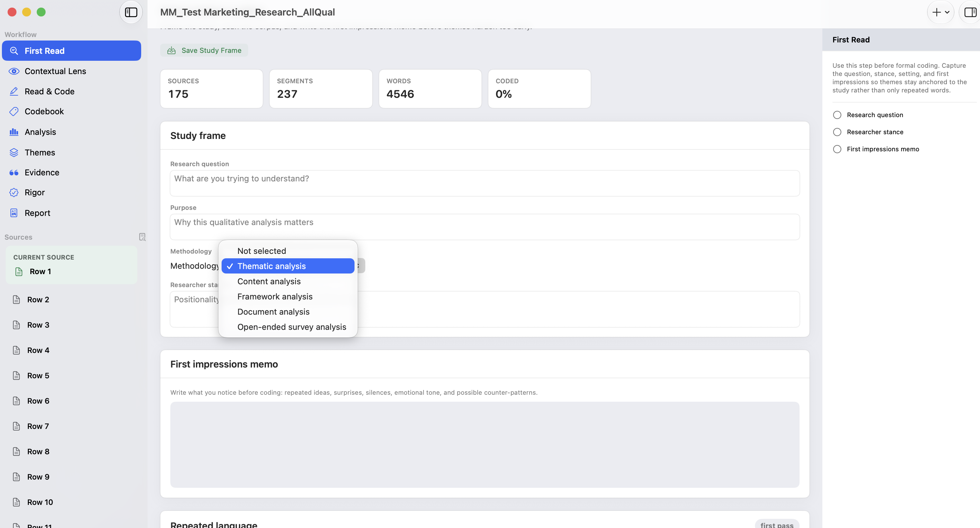
Task: Click the Row 5 document icon
Action: [x=16, y=376]
